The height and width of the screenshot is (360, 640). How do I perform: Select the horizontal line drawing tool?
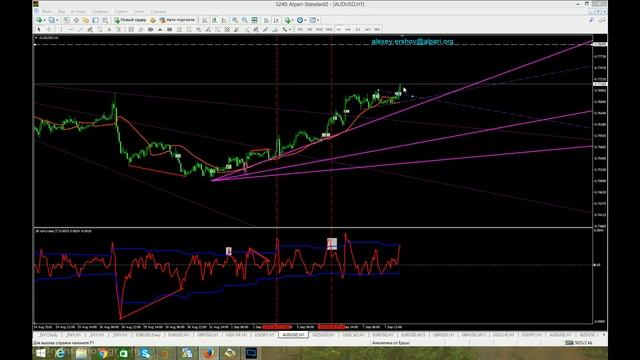(71, 29)
